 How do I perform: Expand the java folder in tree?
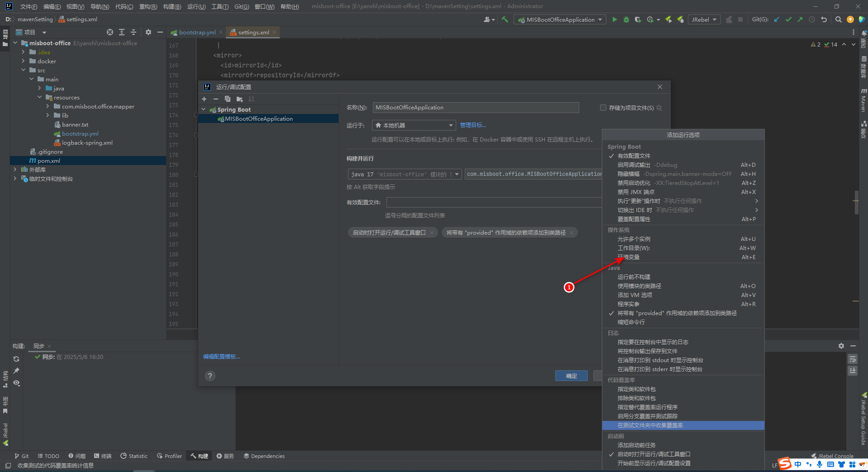point(39,88)
